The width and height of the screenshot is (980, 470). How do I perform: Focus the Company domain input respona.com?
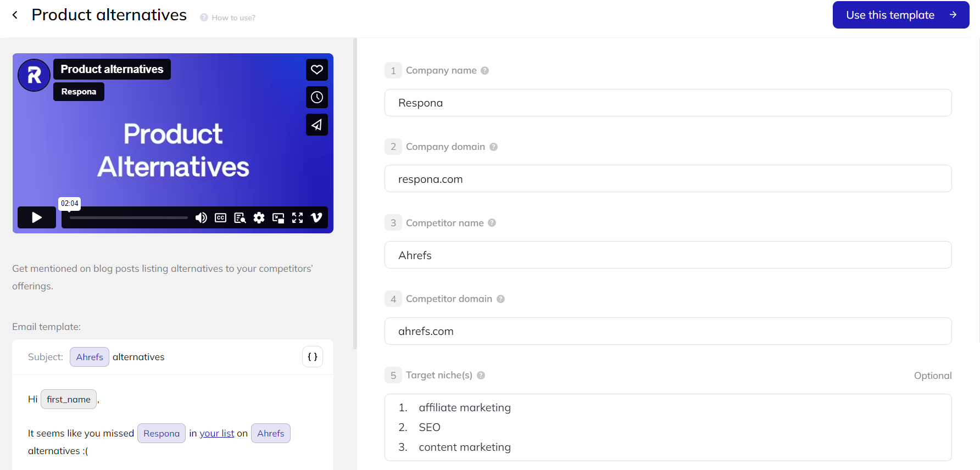[x=668, y=179]
